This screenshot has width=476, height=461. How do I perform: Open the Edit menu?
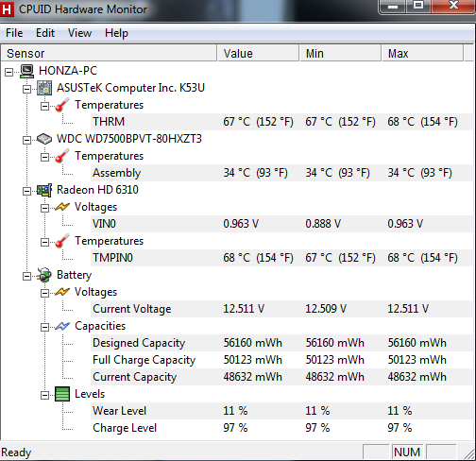pos(45,33)
